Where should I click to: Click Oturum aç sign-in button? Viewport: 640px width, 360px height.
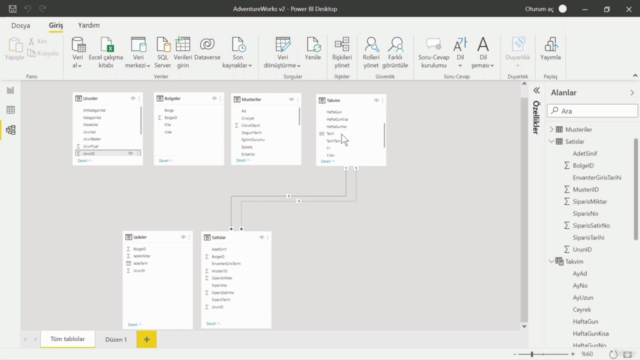pos(539,9)
